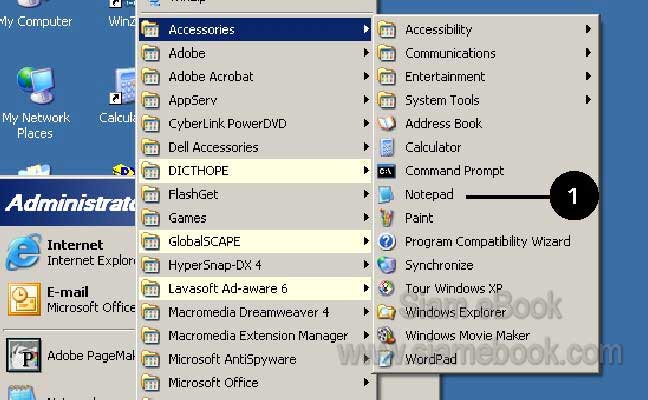Select Macromedia Extension Manager program group
The image size is (648, 400).
(255, 336)
